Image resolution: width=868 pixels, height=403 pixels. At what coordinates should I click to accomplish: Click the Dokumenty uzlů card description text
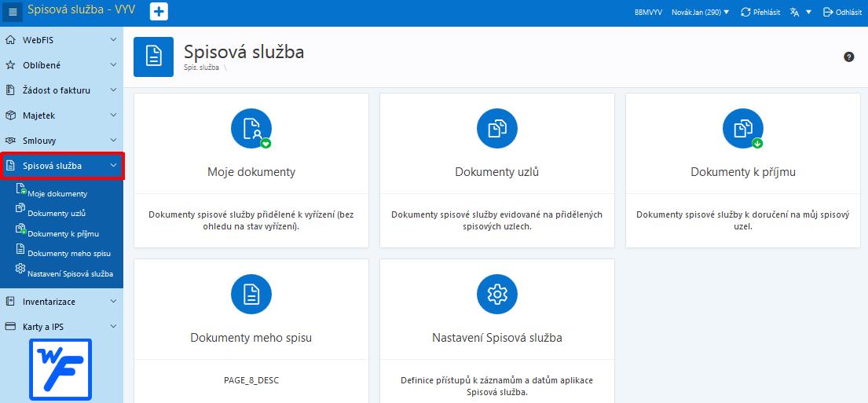point(497,220)
